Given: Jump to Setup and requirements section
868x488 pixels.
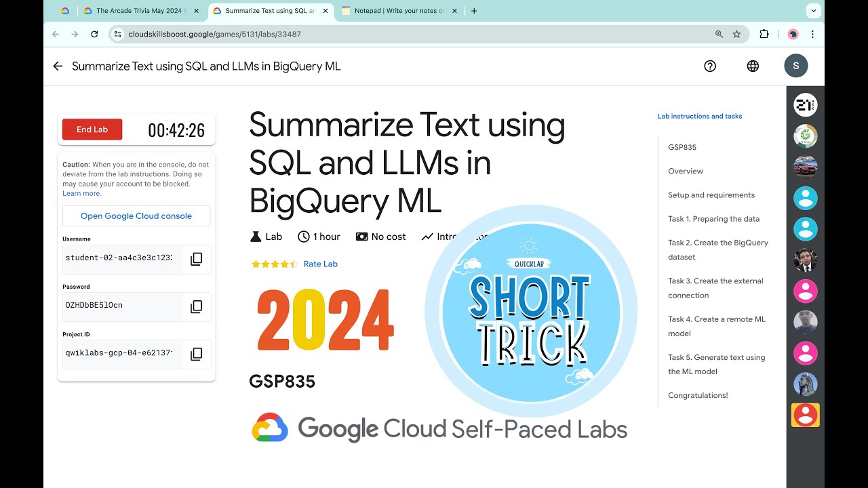Looking at the screenshot, I should tap(711, 195).
